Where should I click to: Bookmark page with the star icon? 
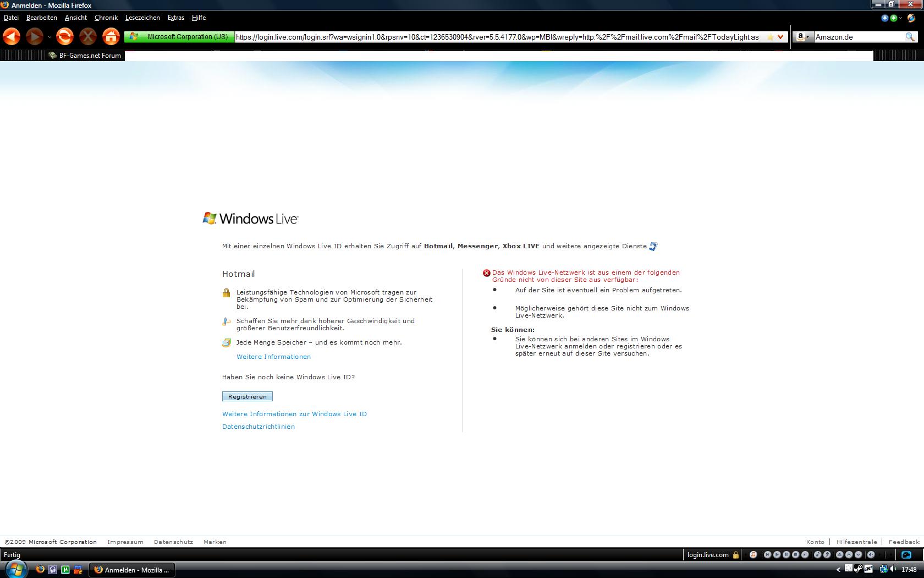click(x=770, y=37)
